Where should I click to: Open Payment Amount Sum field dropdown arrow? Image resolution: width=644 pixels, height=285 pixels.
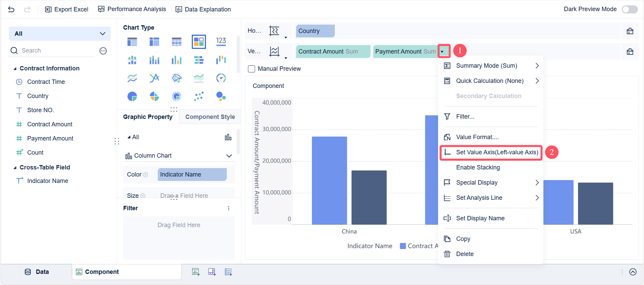tap(442, 52)
